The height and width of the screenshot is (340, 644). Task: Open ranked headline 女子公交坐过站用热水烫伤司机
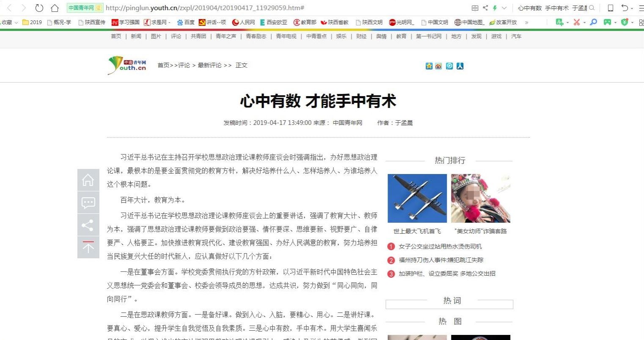440,246
